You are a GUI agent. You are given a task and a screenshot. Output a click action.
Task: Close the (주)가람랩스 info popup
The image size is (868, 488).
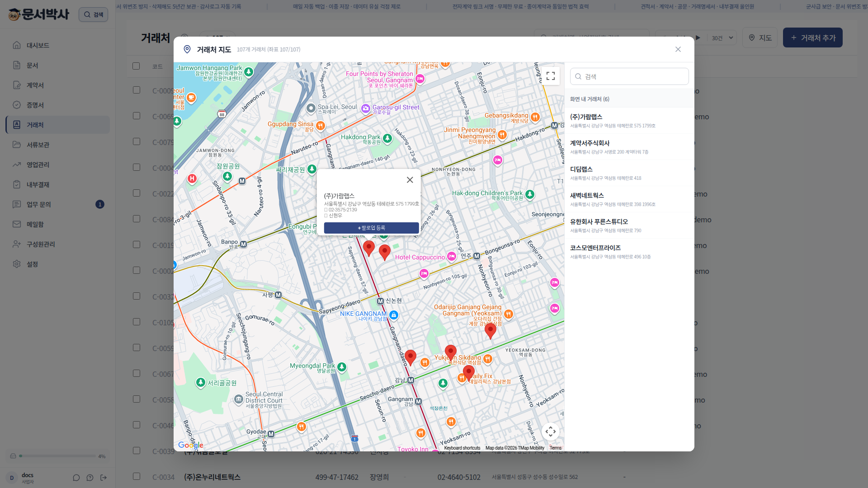click(410, 180)
